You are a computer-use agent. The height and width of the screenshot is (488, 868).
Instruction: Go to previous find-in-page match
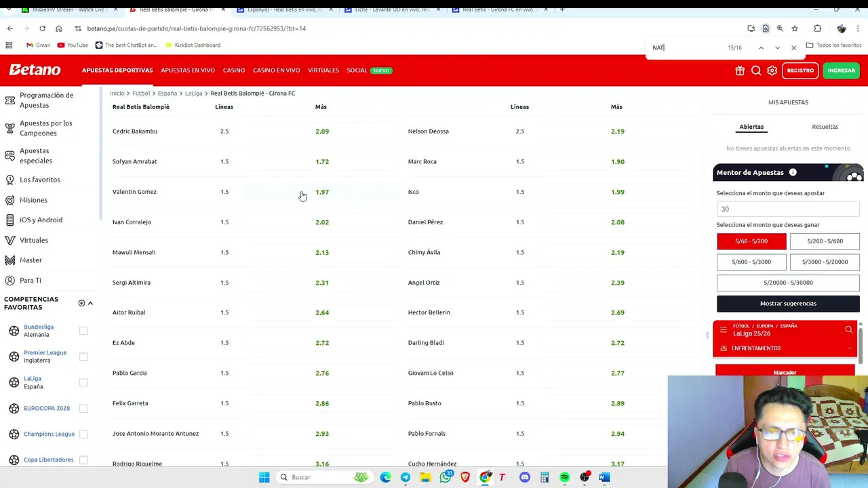coord(761,47)
